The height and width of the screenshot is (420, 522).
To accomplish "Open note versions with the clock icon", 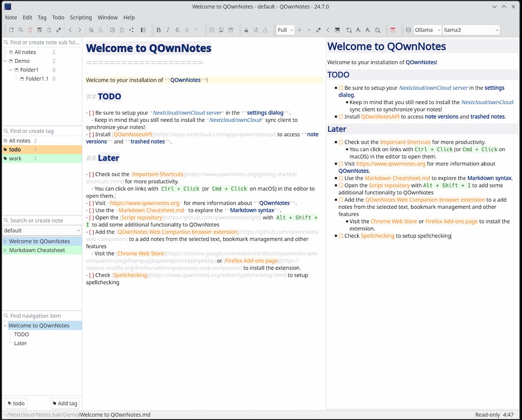I will coord(112,30).
